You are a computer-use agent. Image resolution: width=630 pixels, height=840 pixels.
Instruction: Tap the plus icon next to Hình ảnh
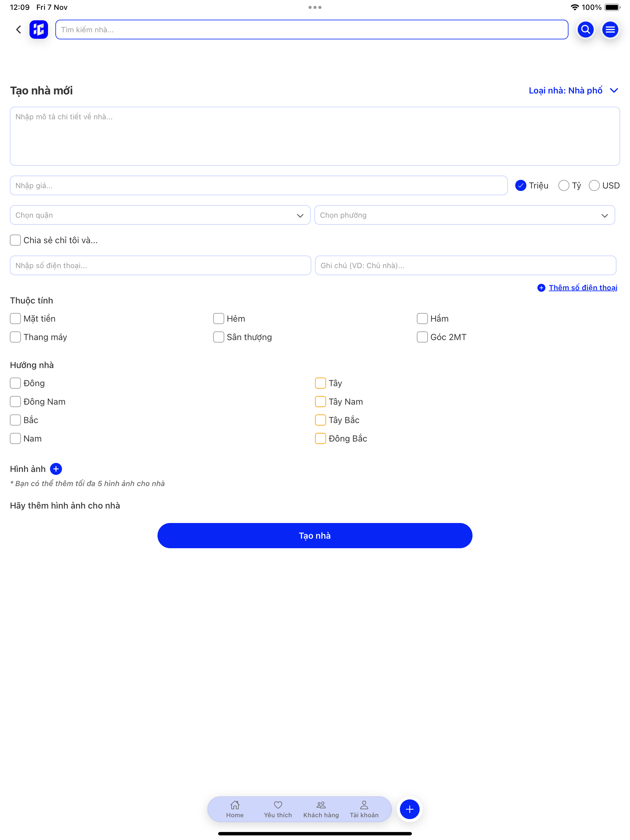pyautogui.click(x=56, y=469)
